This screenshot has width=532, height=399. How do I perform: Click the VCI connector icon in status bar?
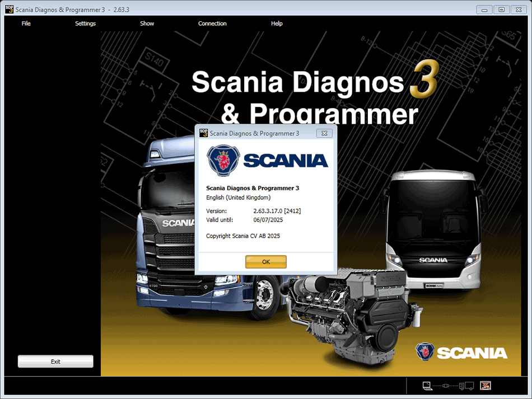[x=446, y=386]
